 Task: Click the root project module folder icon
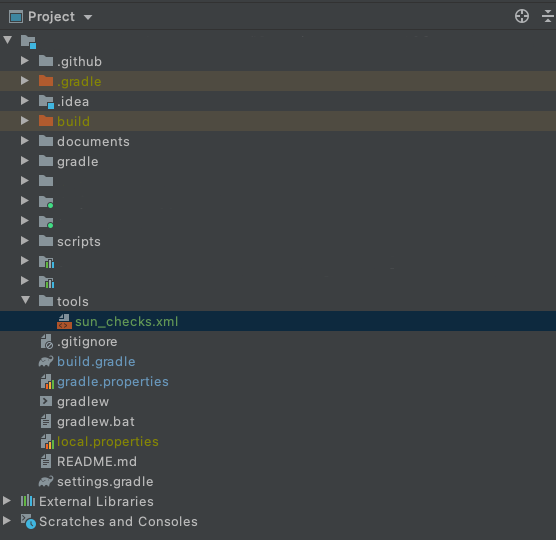pyautogui.click(x=28, y=42)
